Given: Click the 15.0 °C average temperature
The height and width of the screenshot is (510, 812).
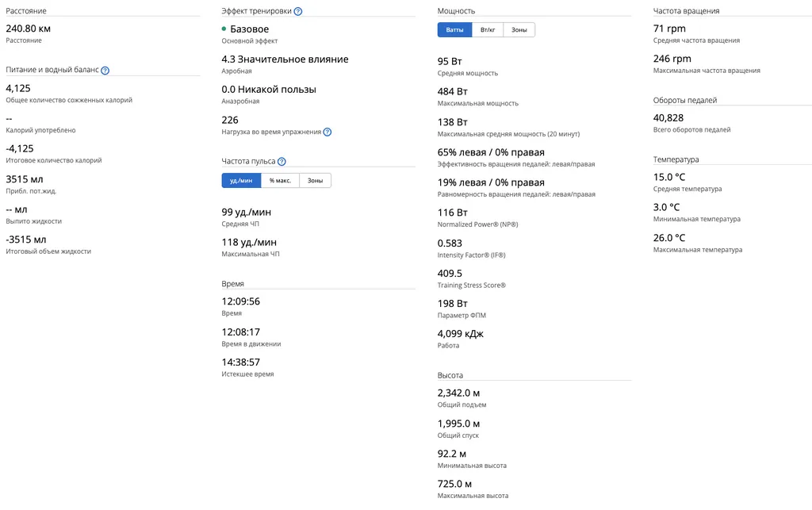Looking at the screenshot, I should [669, 177].
